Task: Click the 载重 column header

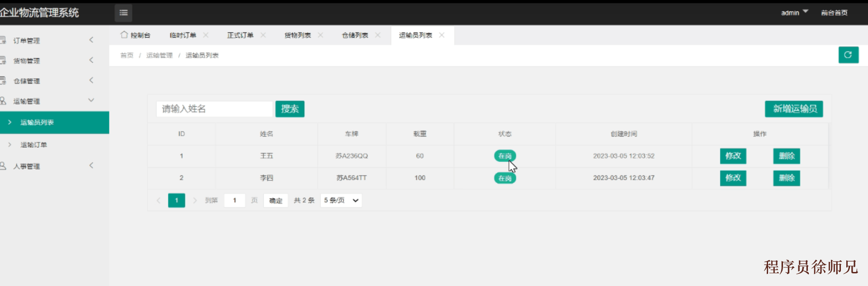Action: pyautogui.click(x=420, y=134)
